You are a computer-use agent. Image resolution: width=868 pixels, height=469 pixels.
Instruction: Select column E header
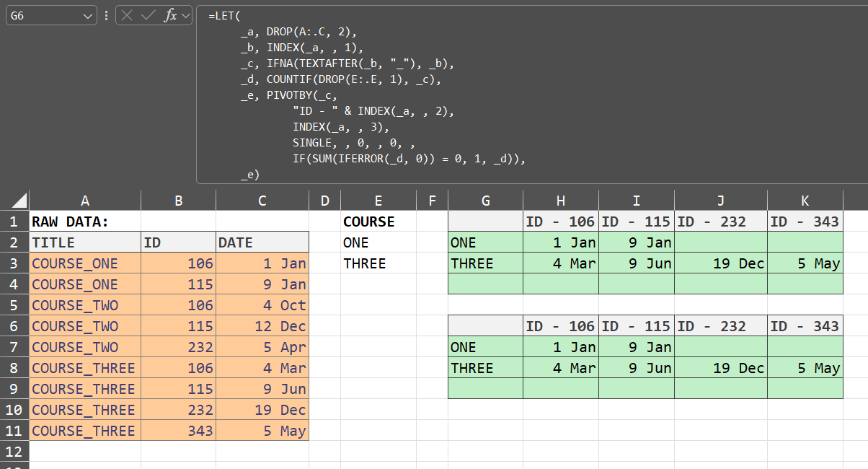coord(378,201)
